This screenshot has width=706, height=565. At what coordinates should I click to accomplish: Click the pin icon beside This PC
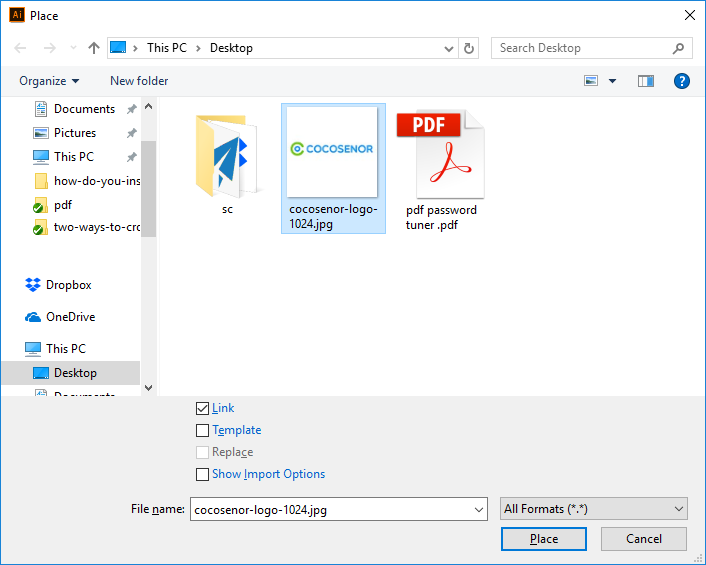point(131,157)
